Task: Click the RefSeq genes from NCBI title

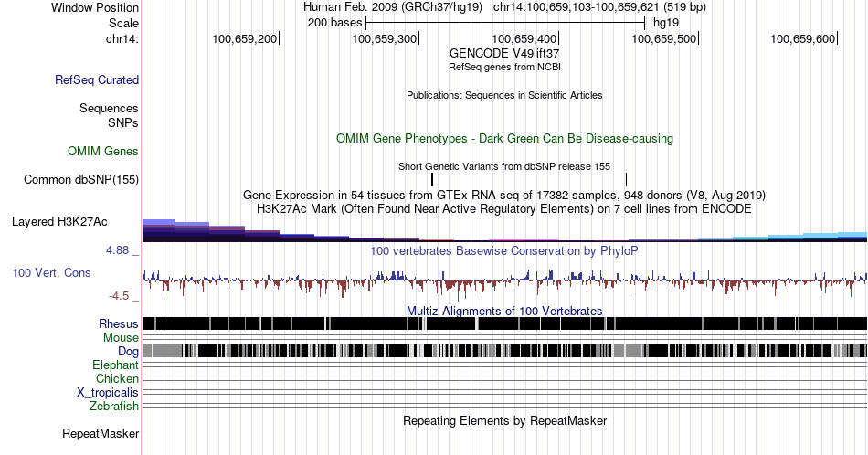Action: pos(504,67)
